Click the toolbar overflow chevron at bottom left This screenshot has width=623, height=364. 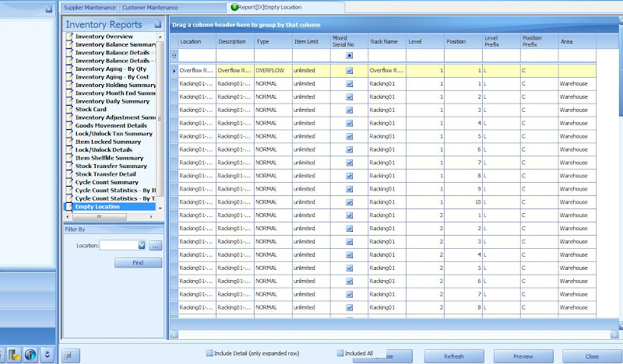(x=48, y=355)
